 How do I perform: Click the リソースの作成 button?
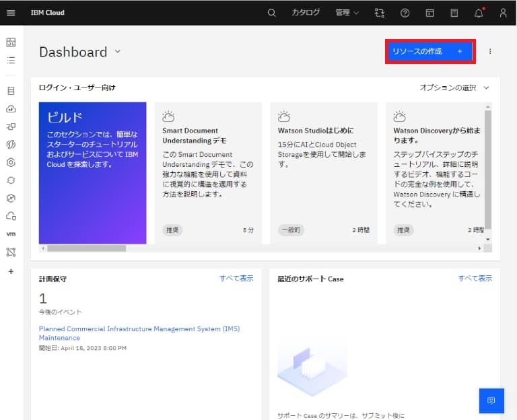430,51
